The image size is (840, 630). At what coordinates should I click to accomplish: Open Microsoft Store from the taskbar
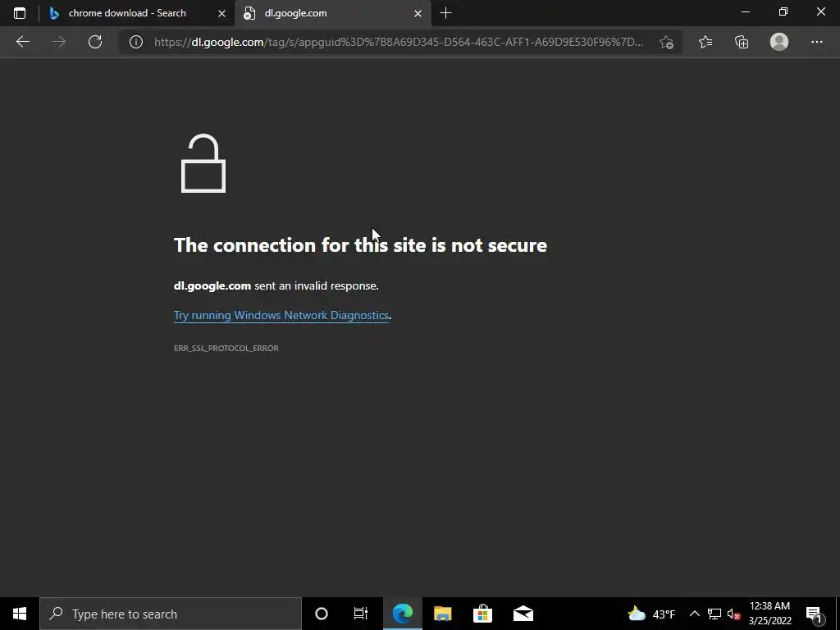(x=482, y=614)
